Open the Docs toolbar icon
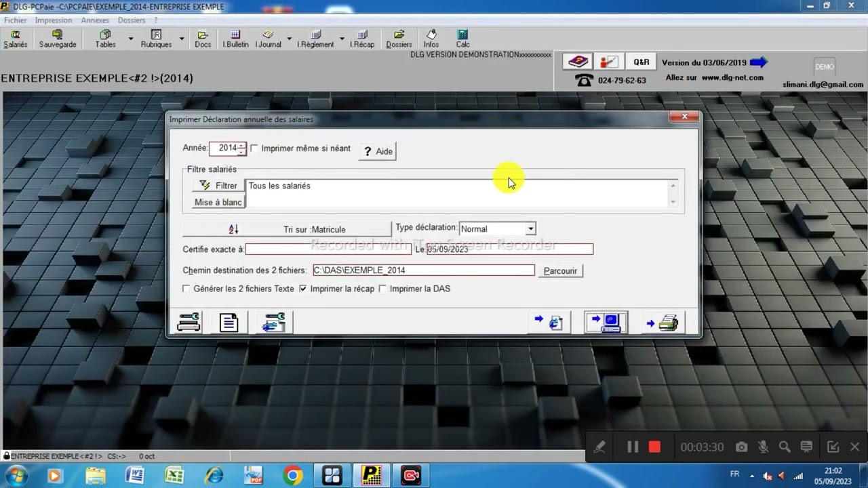Image resolution: width=868 pixels, height=488 pixels. point(203,39)
